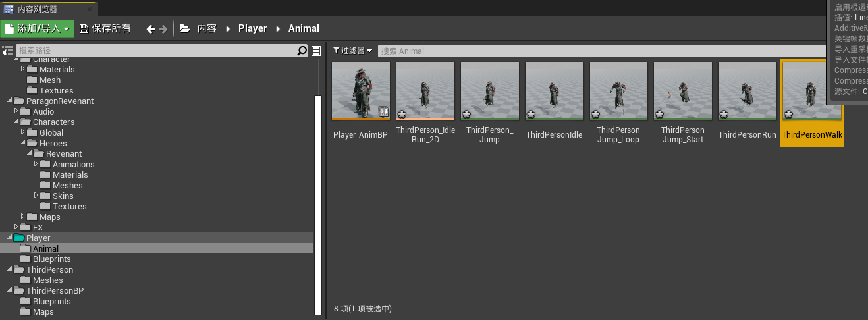Click the folder icon of the Animations row

coord(45,164)
